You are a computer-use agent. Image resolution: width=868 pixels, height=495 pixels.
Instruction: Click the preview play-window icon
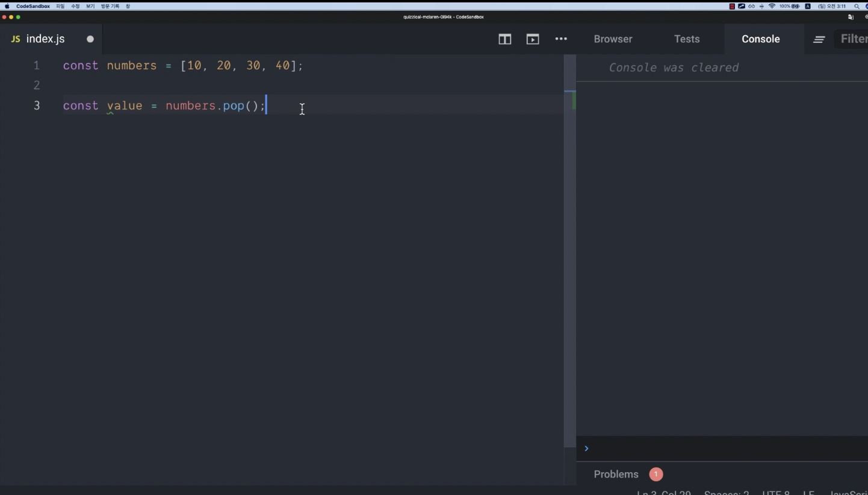[x=533, y=39]
